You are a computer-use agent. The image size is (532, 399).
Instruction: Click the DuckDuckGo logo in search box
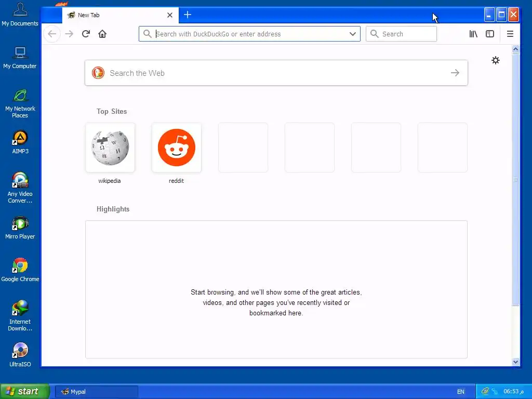coord(98,73)
